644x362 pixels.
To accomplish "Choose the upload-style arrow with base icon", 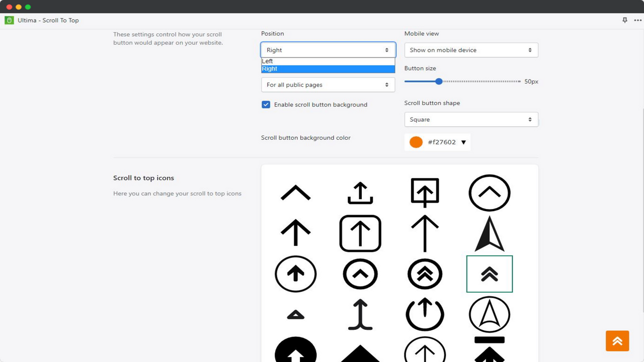I will click(360, 193).
